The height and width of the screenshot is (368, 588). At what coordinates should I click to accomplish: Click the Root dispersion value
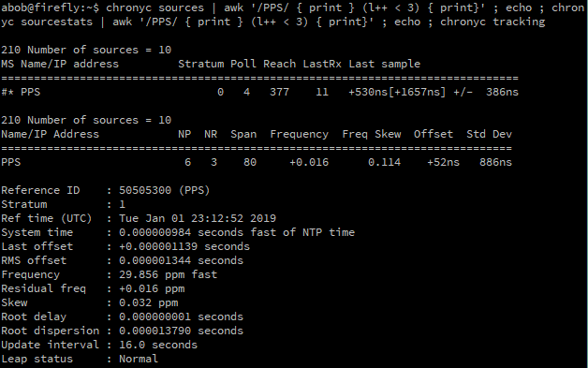tap(181, 331)
